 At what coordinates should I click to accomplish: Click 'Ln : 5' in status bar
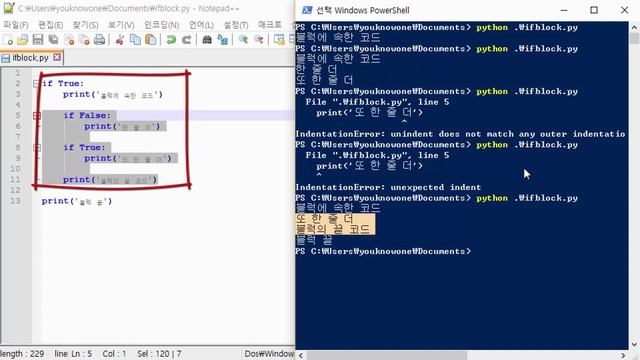point(82,353)
